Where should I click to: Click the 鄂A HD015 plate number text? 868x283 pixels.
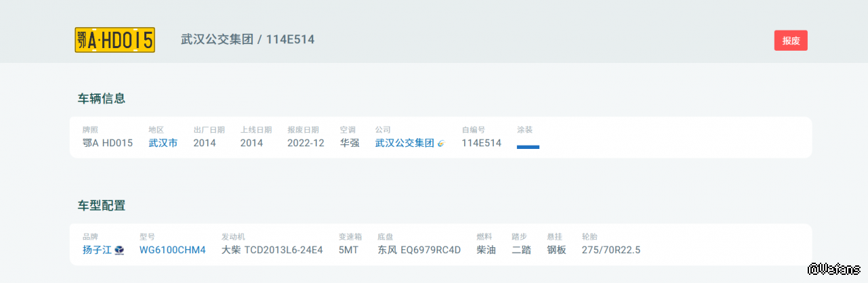(108, 143)
